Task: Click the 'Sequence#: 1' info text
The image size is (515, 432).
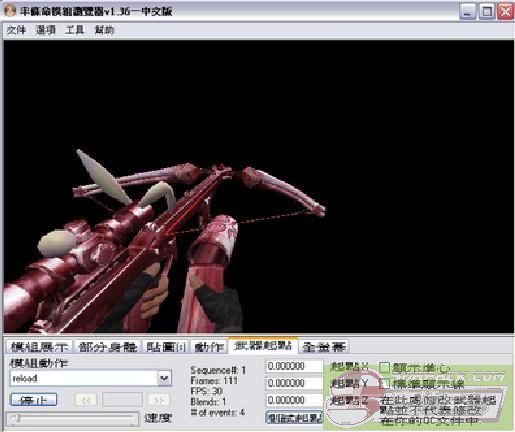Action: tap(218, 370)
